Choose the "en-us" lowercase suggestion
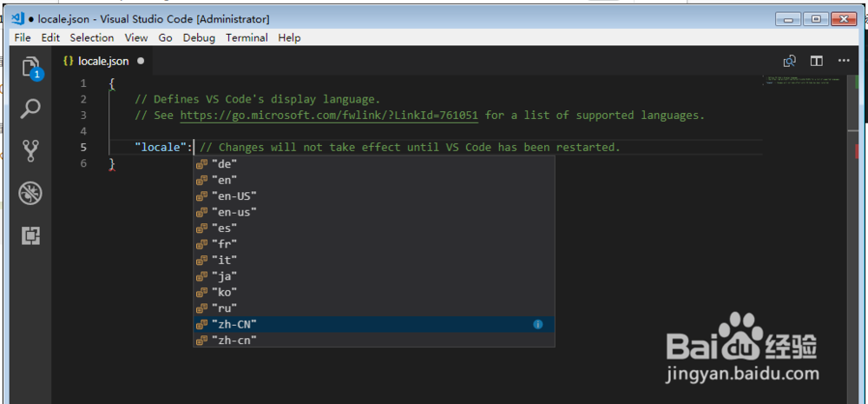This screenshot has height=404, width=868. coord(373,212)
